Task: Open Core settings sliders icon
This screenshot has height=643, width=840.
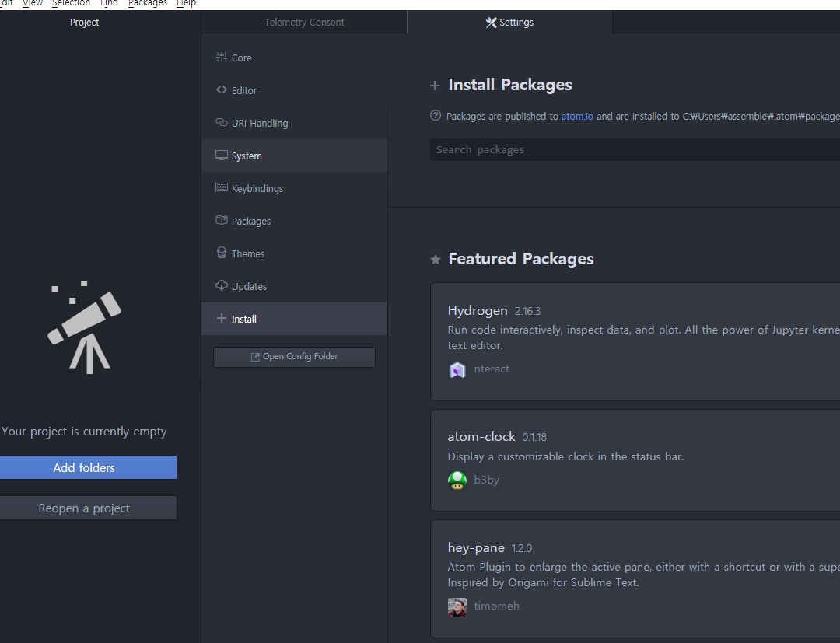Action: point(222,58)
